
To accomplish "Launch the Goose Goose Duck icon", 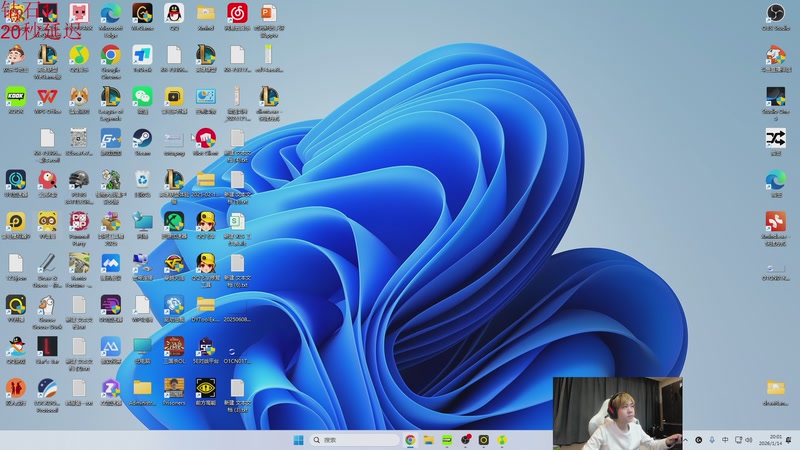I will point(47,306).
